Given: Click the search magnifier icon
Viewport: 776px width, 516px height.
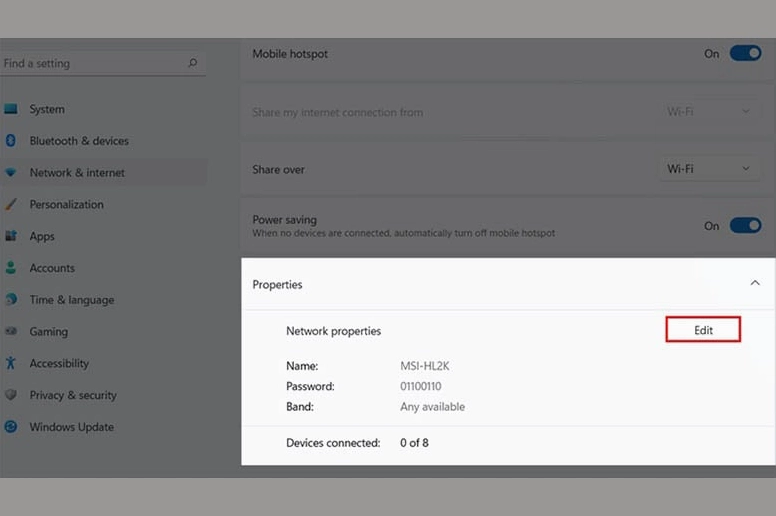Looking at the screenshot, I should click(x=192, y=63).
